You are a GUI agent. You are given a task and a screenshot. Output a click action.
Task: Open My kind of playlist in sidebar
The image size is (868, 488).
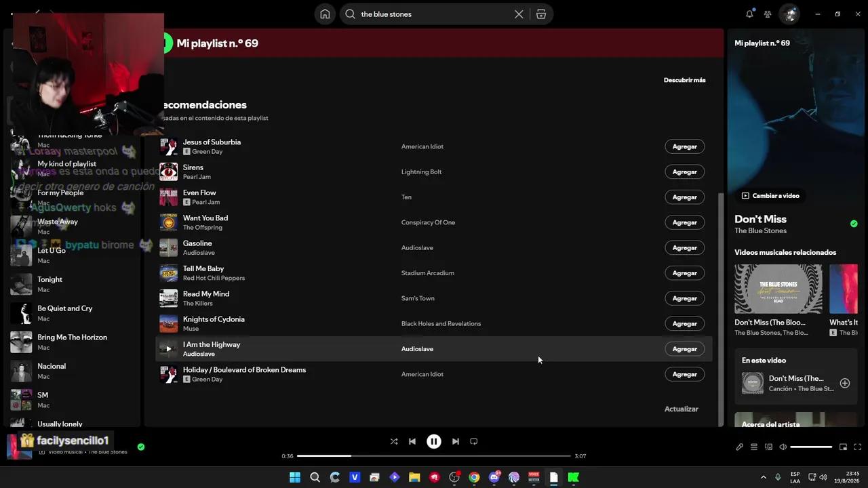pyautogui.click(x=75, y=168)
